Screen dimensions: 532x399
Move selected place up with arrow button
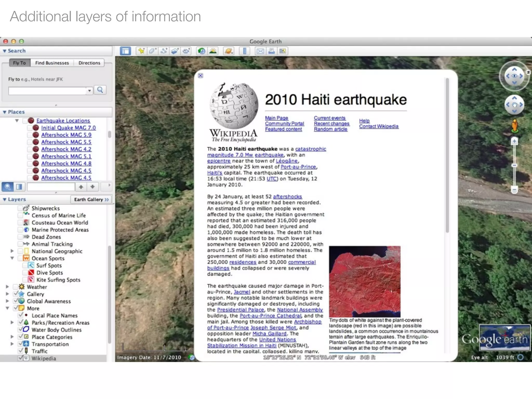coord(81,187)
